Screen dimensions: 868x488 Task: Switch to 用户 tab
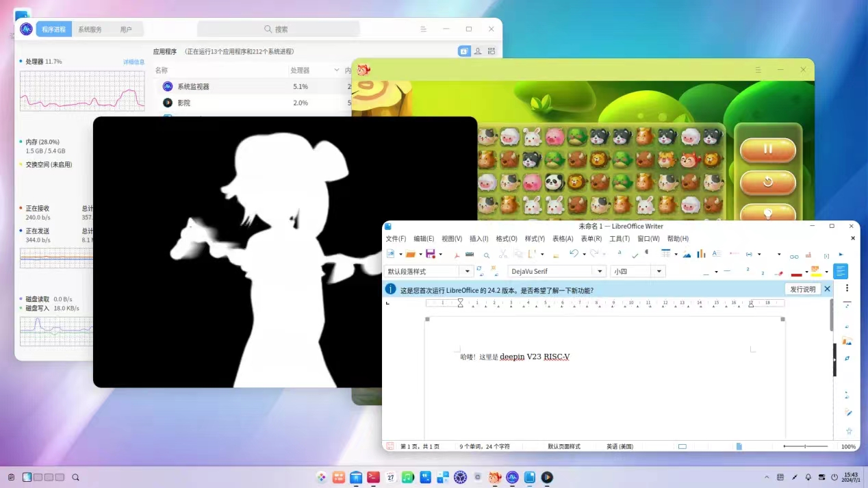click(x=126, y=29)
